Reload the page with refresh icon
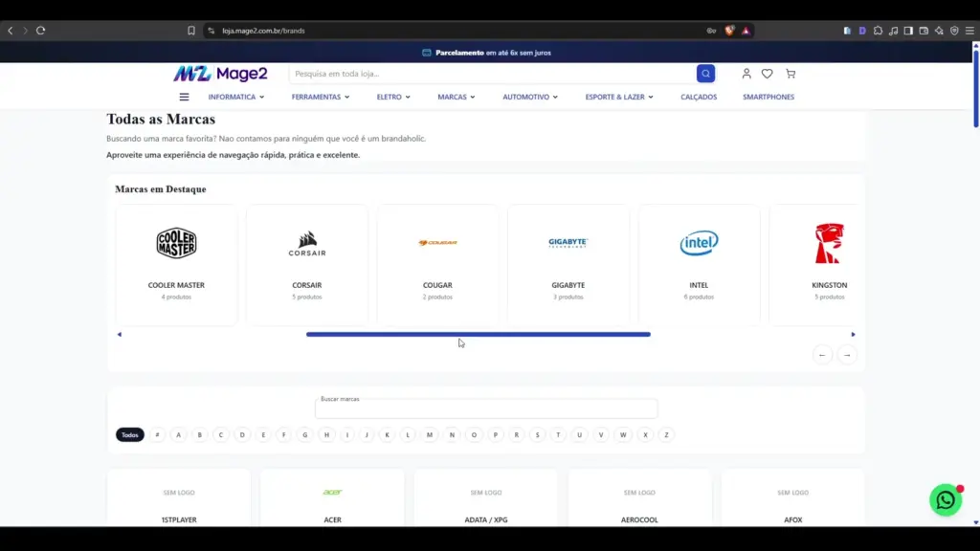980x551 pixels. click(x=40, y=31)
